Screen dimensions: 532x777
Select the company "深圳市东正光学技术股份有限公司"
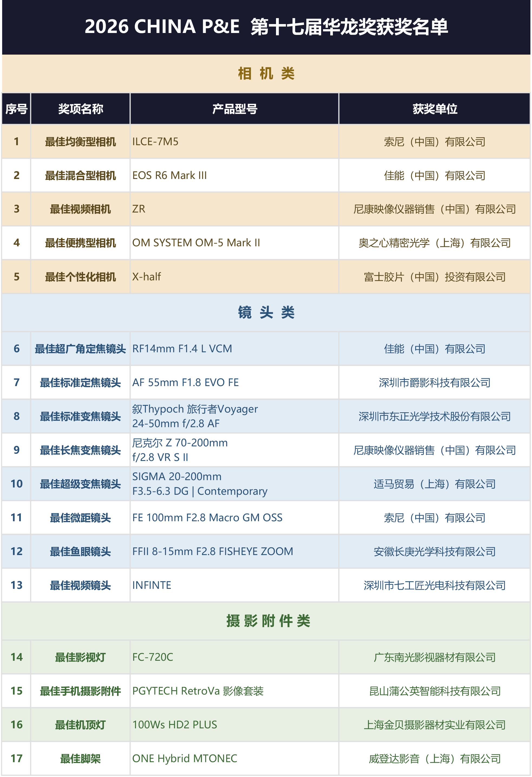(x=435, y=417)
